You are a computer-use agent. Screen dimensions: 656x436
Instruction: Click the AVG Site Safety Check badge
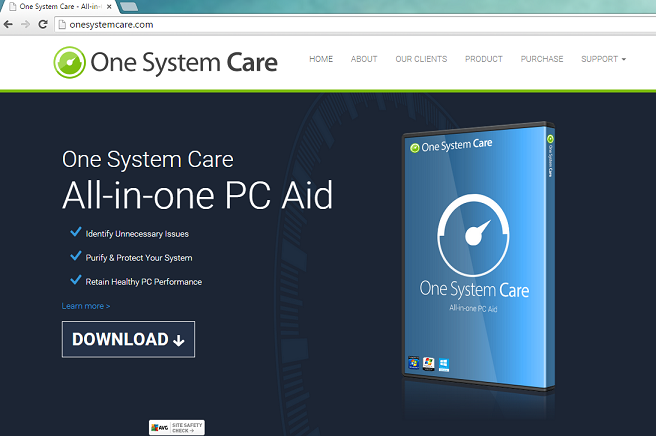coord(176,427)
